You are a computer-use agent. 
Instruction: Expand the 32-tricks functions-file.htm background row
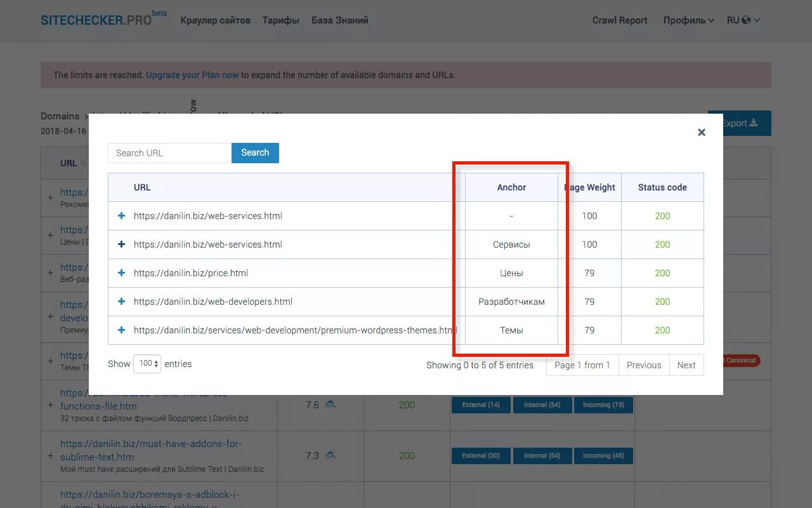point(50,405)
